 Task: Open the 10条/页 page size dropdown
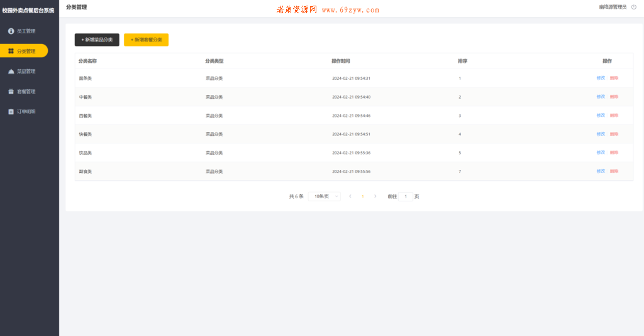[x=325, y=196]
